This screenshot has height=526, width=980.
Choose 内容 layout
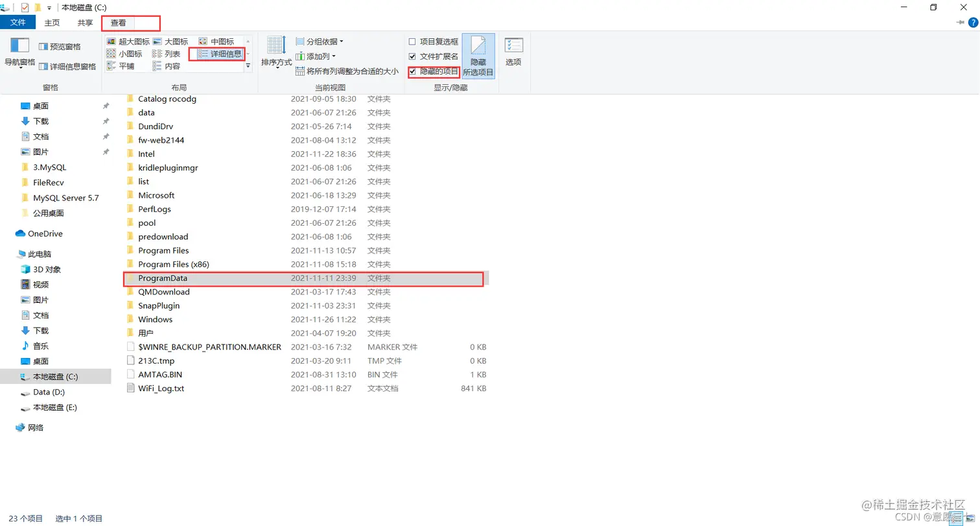[166, 66]
